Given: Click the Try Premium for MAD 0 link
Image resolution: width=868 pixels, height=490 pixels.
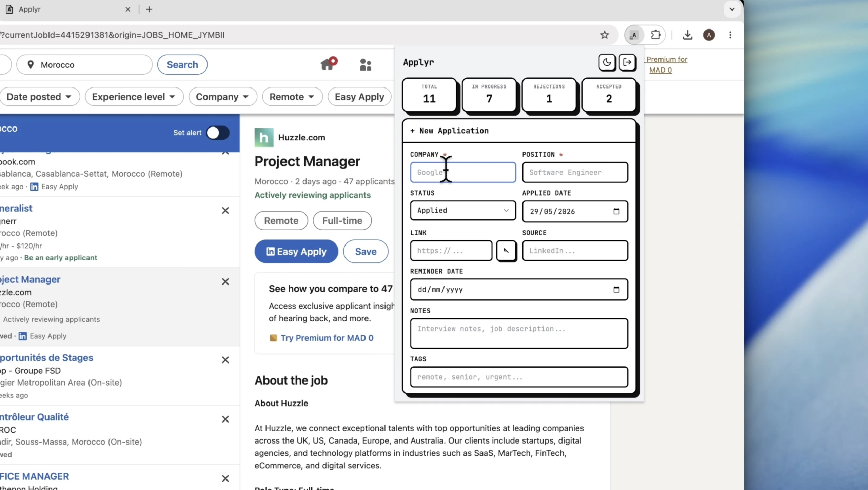Looking at the screenshot, I should click(x=327, y=338).
